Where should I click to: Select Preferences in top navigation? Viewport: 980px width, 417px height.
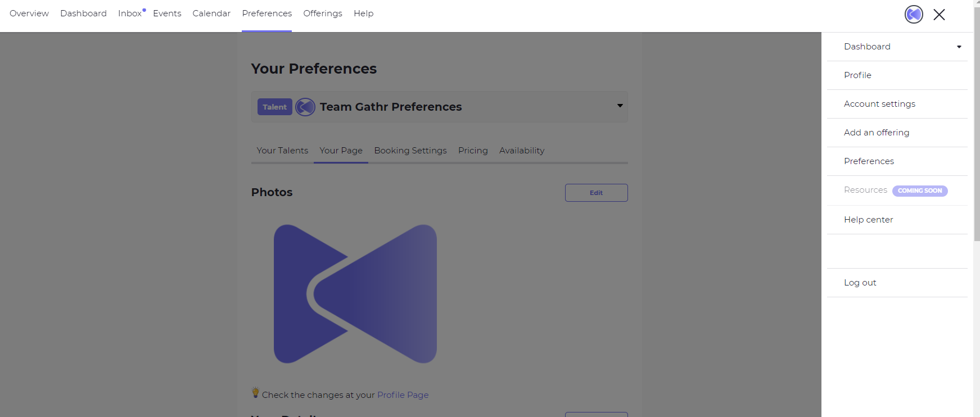[x=267, y=13]
